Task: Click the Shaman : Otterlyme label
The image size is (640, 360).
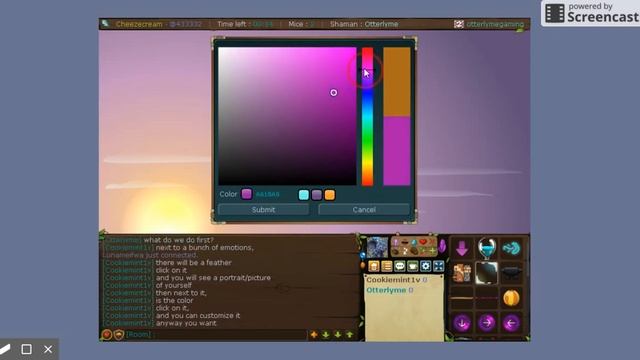Action: [x=364, y=24]
